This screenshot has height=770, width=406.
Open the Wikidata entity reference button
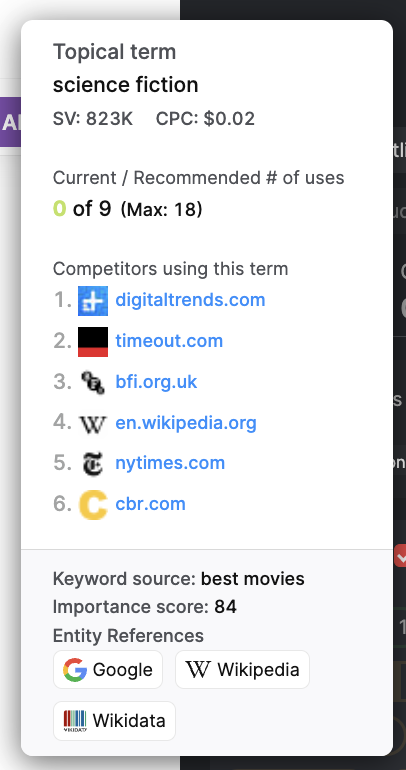pyautogui.click(x=114, y=720)
